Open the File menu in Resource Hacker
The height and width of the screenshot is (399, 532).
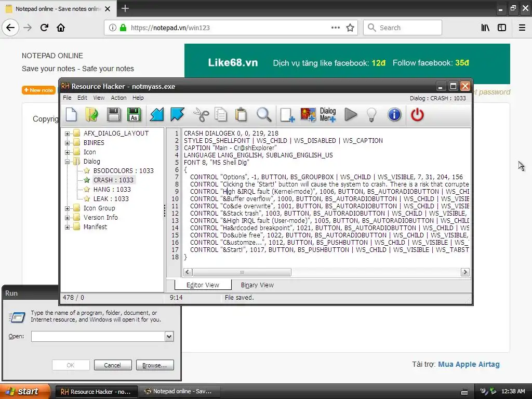67,98
